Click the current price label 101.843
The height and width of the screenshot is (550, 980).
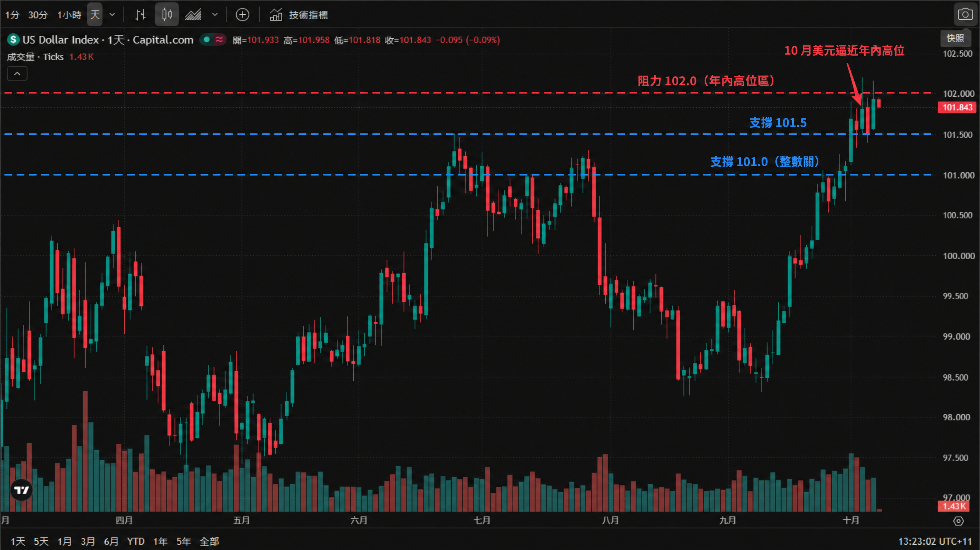point(957,107)
